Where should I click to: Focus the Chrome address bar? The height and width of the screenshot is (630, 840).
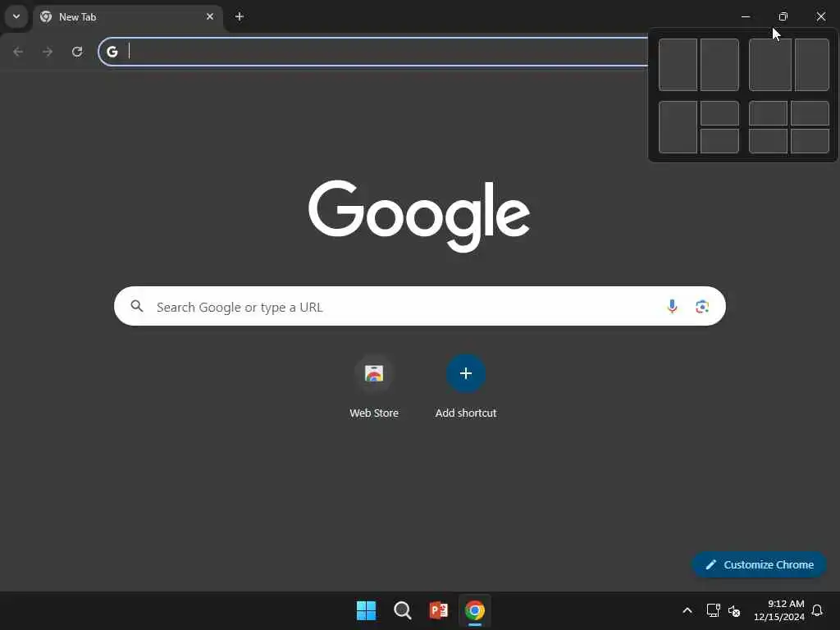[375, 52]
